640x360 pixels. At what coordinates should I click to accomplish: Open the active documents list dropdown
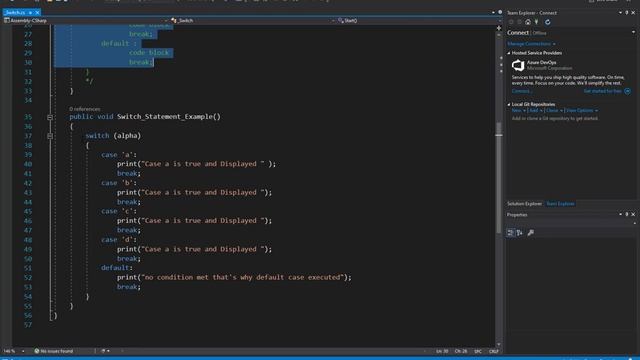[493, 13]
